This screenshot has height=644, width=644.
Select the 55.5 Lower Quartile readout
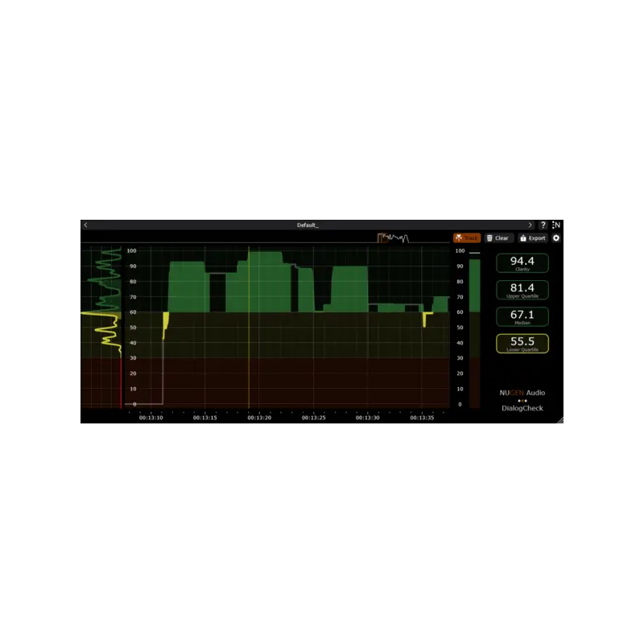[522, 344]
